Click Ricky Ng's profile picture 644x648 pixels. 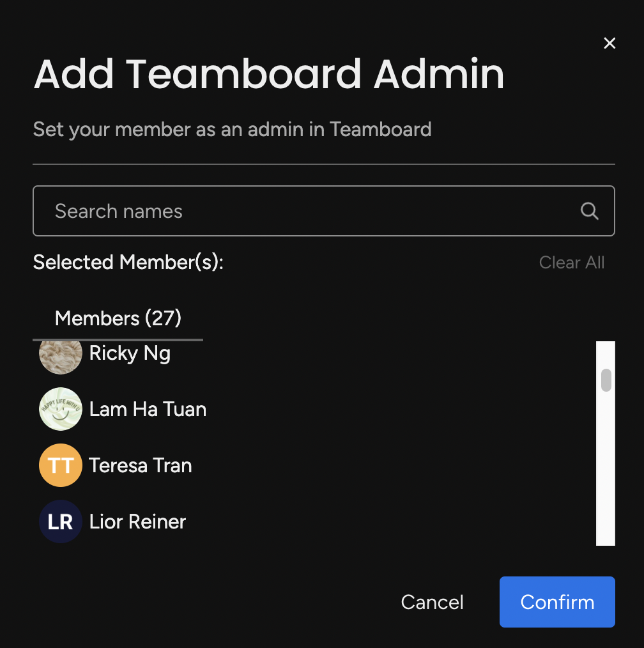point(60,352)
